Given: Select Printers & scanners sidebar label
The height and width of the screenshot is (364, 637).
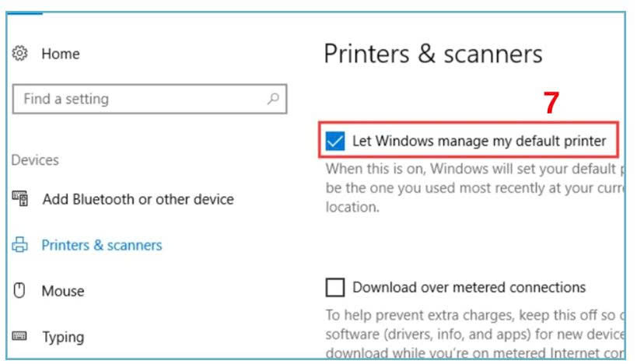Looking at the screenshot, I should pos(102,245).
